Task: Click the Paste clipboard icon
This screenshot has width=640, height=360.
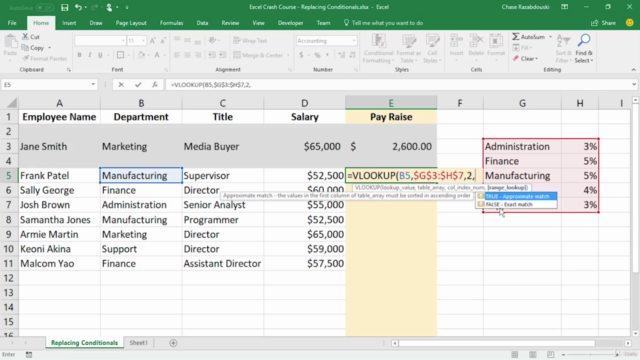Action: click(10, 42)
